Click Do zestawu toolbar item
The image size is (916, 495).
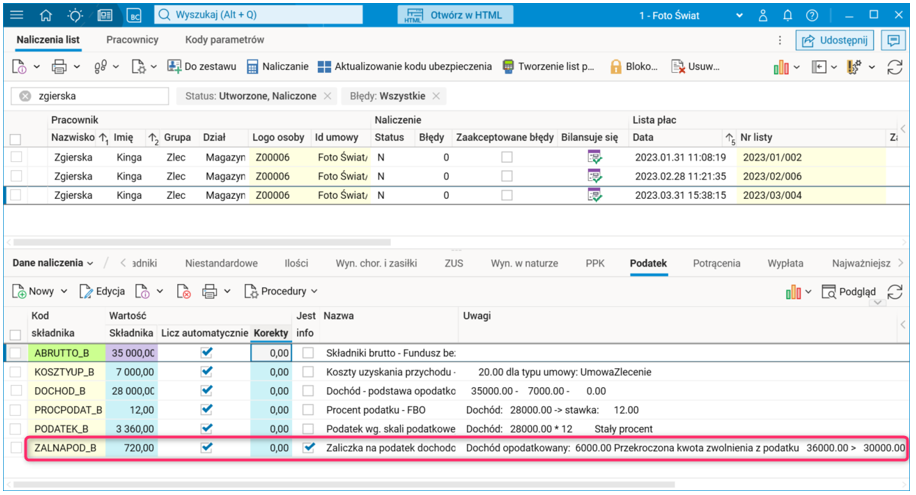202,67
